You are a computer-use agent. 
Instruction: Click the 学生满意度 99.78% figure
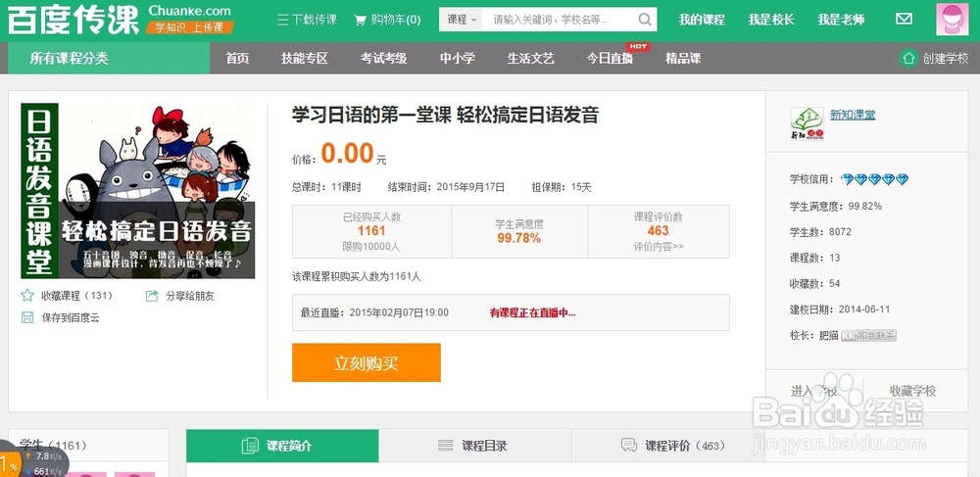click(x=519, y=238)
